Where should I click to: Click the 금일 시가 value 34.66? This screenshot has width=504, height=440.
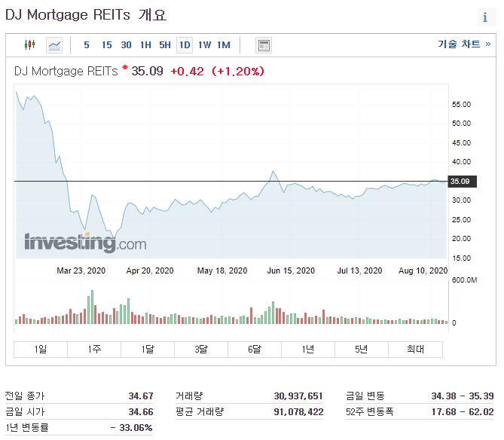click(141, 411)
